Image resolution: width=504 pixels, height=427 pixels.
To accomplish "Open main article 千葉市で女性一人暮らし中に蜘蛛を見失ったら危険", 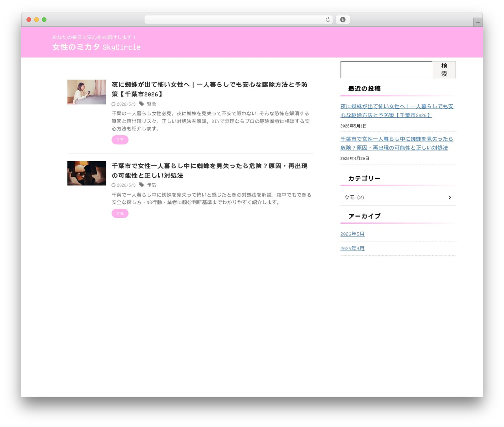I will (x=209, y=171).
